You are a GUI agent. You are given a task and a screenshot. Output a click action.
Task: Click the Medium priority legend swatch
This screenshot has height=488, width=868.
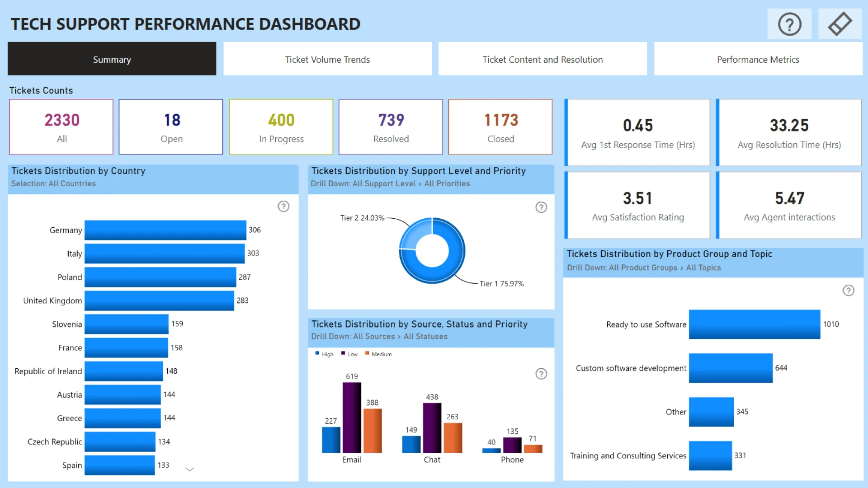367,353
